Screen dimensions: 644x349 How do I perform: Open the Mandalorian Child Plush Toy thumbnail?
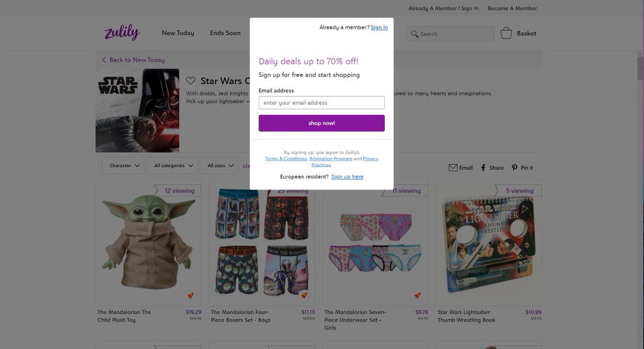click(x=148, y=243)
